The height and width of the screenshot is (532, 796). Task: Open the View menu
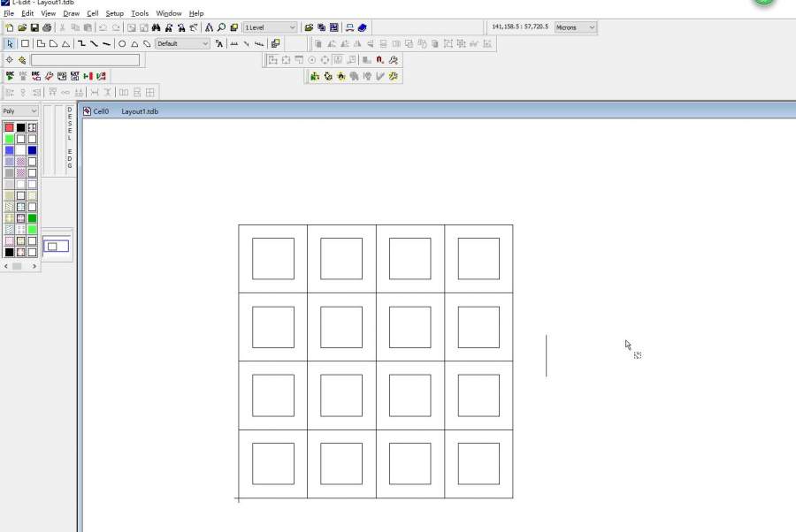[x=49, y=13]
